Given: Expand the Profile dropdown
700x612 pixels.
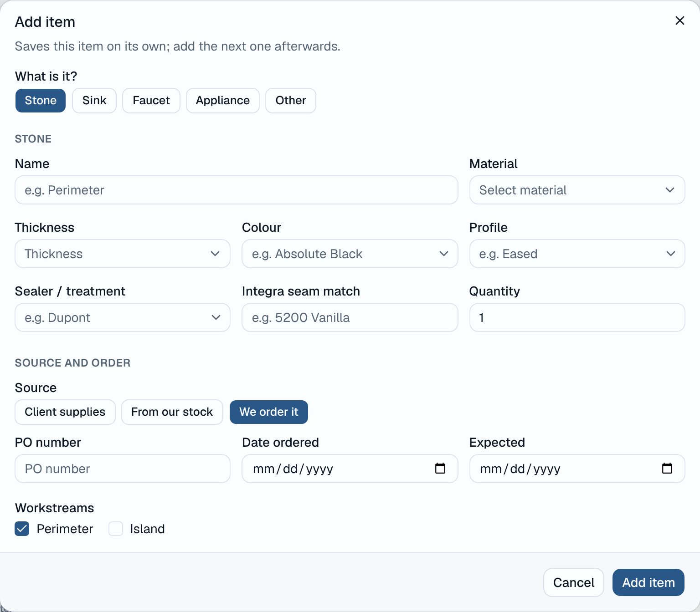Looking at the screenshot, I should (577, 254).
